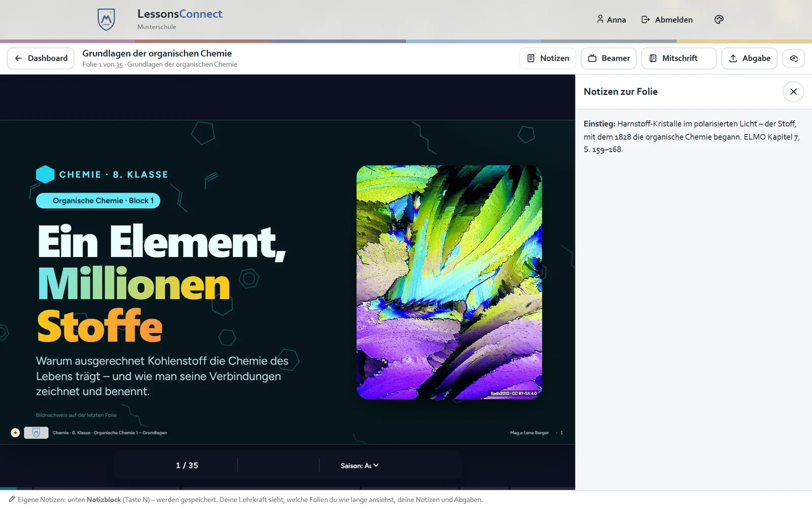Click the LessonsConnect title text
812x508 pixels.
(180, 14)
